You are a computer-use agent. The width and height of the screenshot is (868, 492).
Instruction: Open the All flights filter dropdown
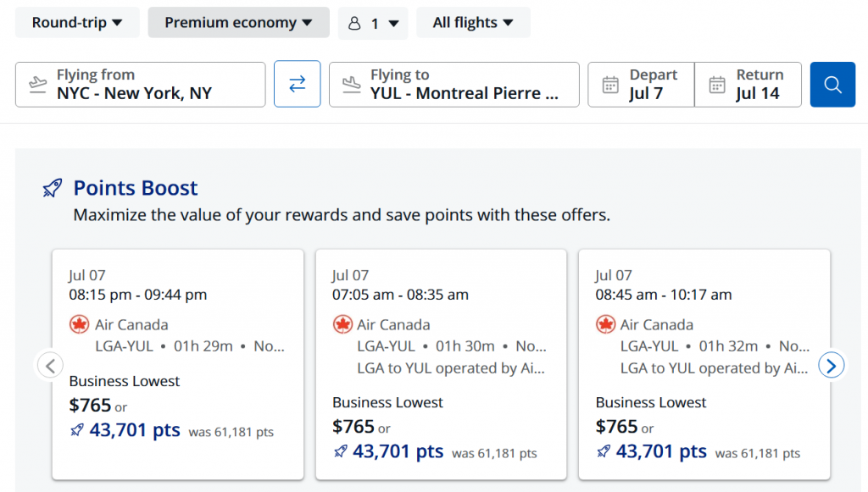point(473,23)
